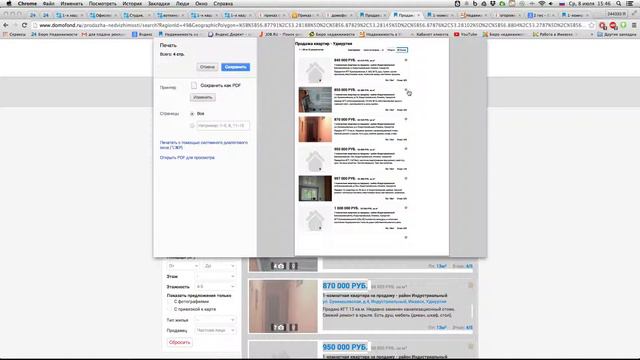This screenshot has height=360, width=640.
Task: Open the Посмотреть menu
Action: coord(102,3)
